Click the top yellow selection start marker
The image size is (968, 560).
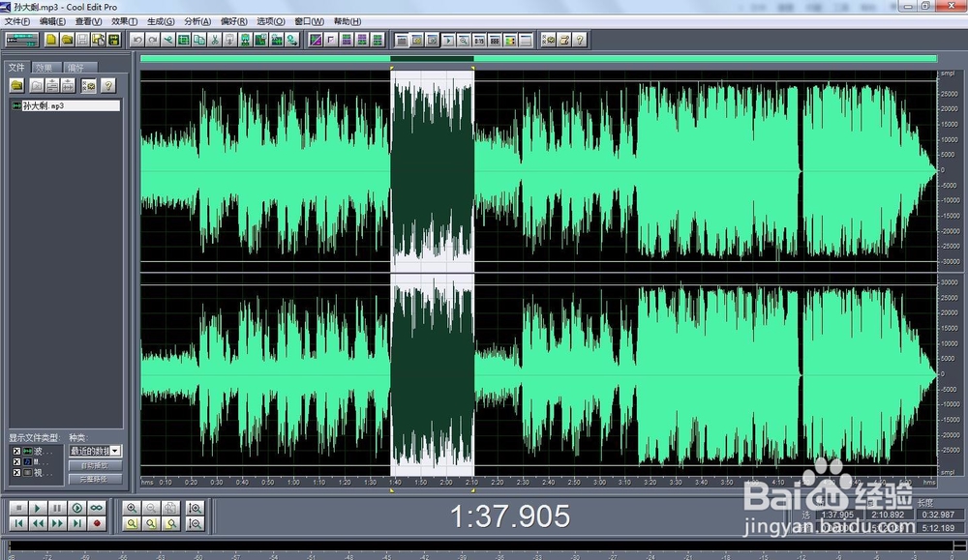(x=391, y=68)
